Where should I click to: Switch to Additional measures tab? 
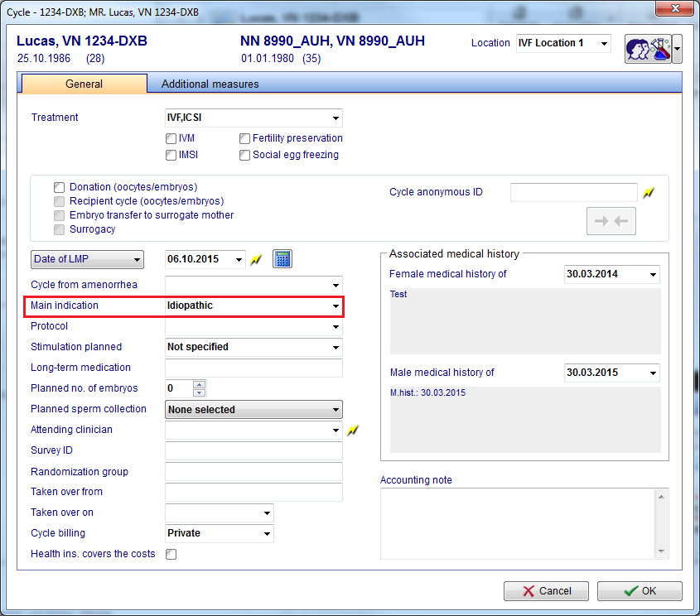(210, 84)
